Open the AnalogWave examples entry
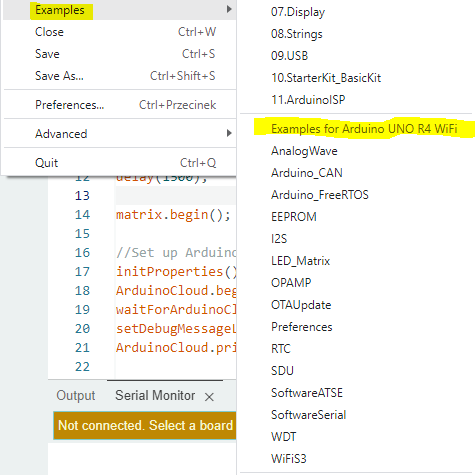The image size is (475, 475). pos(304,151)
